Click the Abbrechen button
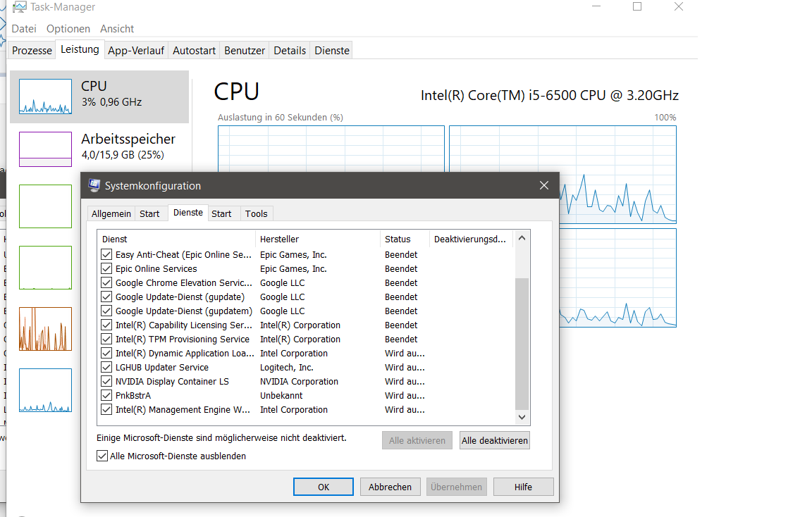Image resolution: width=812 pixels, height=517 pixels. click(390, 487)
